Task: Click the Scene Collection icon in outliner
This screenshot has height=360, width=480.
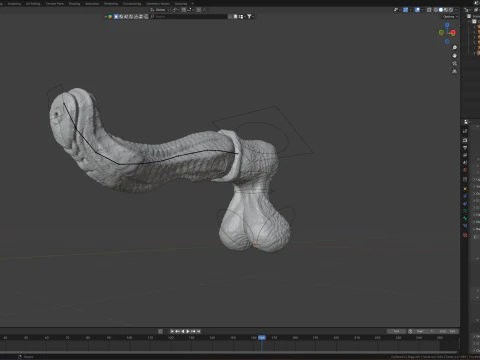Action: tap(469, 16)
